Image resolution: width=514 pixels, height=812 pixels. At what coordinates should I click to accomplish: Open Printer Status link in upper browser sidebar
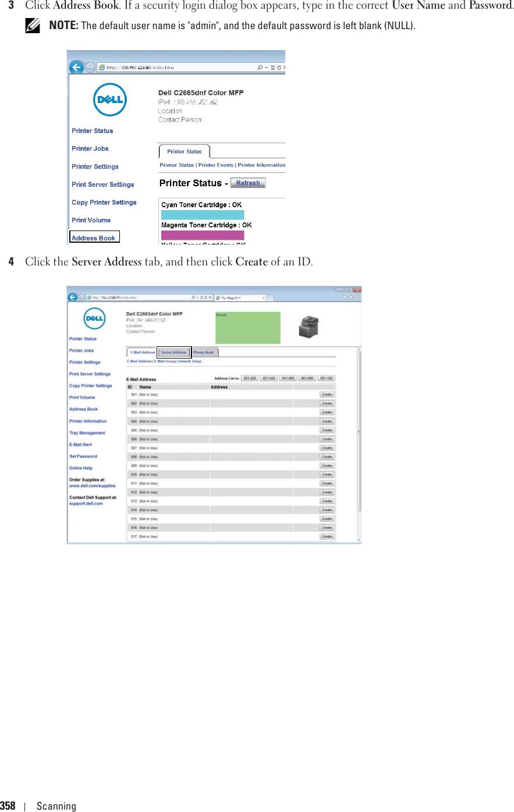pyautogui.click(x=93, y=131)
